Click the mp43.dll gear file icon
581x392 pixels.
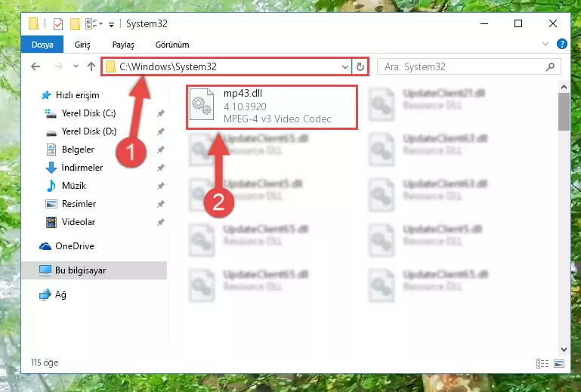coord(202,104)
